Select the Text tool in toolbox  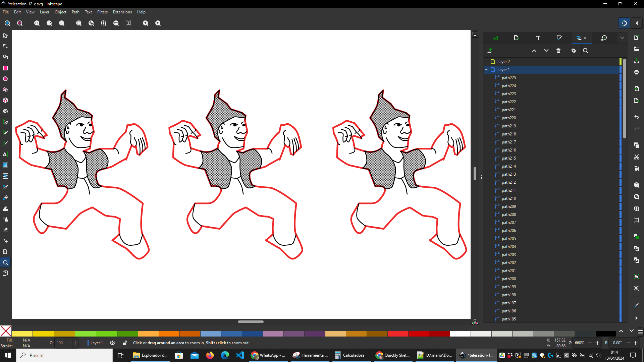click(x=5, y=154)
